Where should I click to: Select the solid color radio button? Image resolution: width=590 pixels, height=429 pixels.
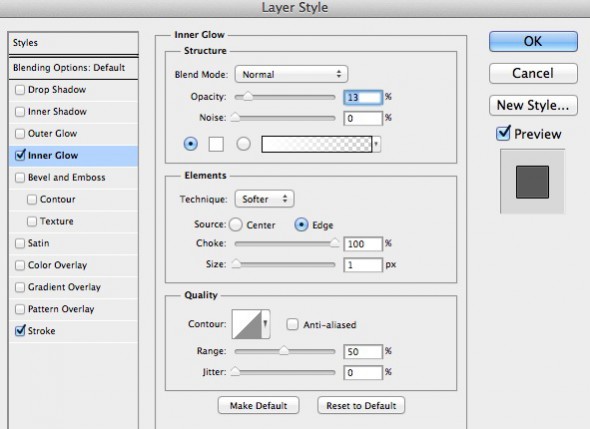190,144
